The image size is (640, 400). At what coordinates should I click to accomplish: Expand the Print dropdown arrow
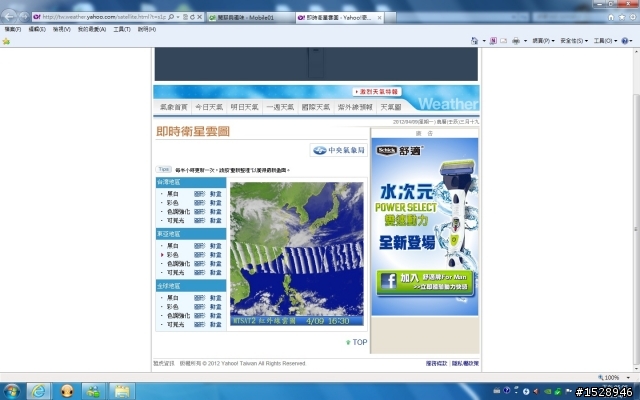point(525,41)
